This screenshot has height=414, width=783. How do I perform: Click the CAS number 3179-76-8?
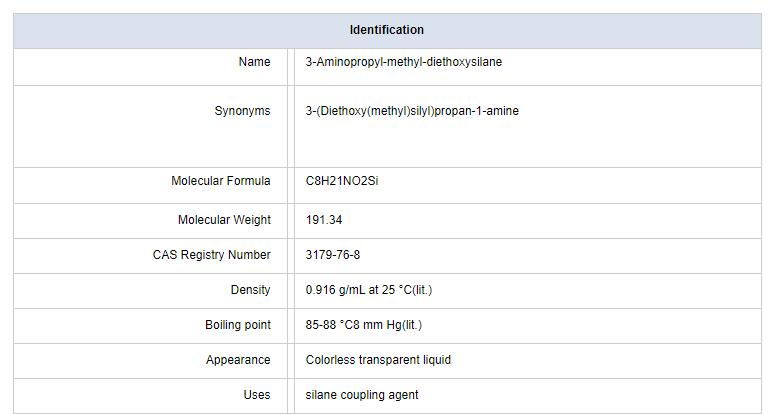coord(333,255)
